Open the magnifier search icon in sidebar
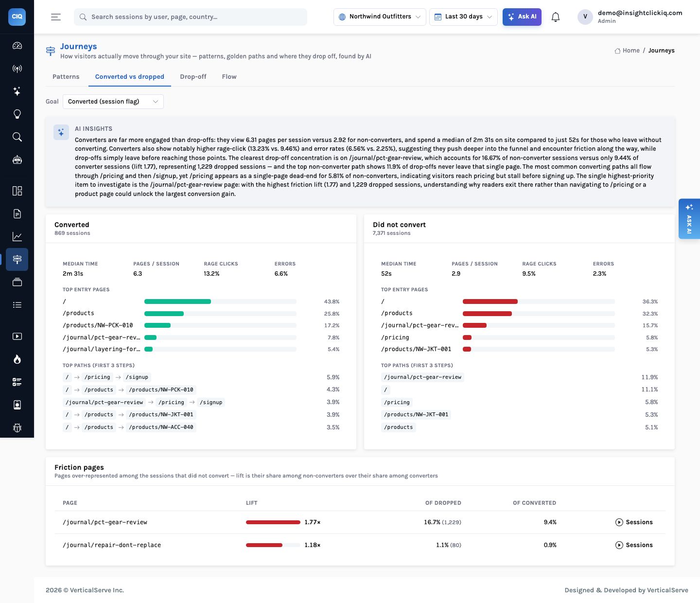Image resolution: width=700 pixels, height=603 pixels. (17, 137)
